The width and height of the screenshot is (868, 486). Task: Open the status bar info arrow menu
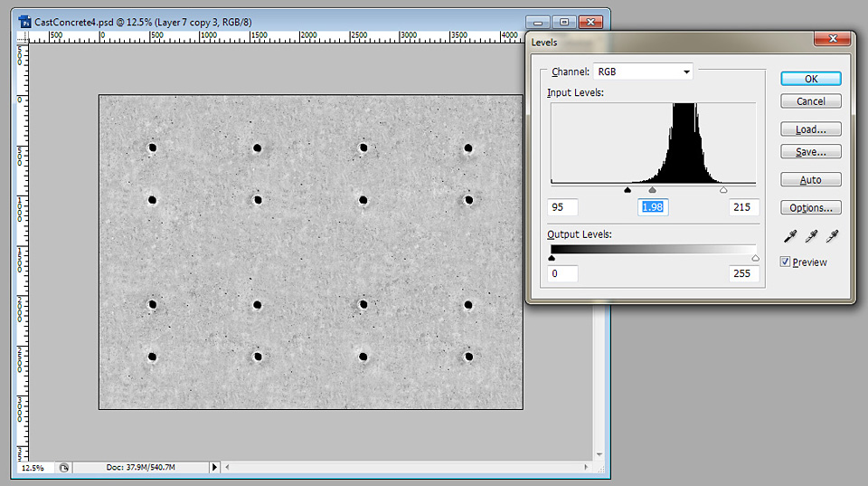(x=214, y=467)
